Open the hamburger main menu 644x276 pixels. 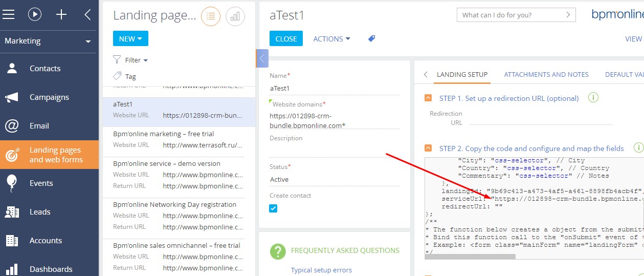[x=8, y=14]
